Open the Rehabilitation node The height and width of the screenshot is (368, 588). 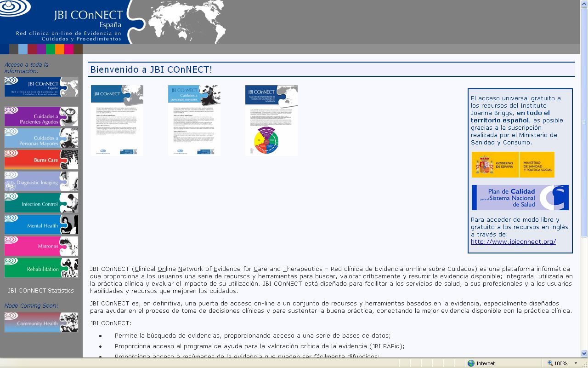coord(41,268)
